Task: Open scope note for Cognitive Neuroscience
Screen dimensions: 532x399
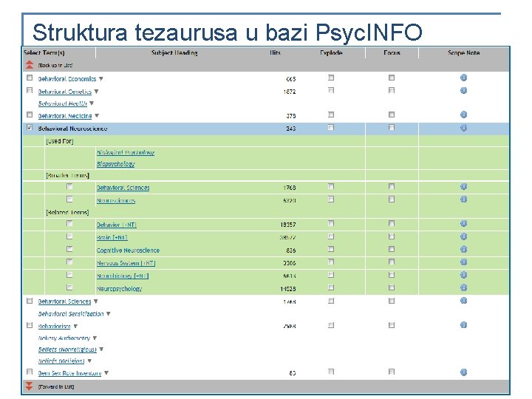Action: 463,250
